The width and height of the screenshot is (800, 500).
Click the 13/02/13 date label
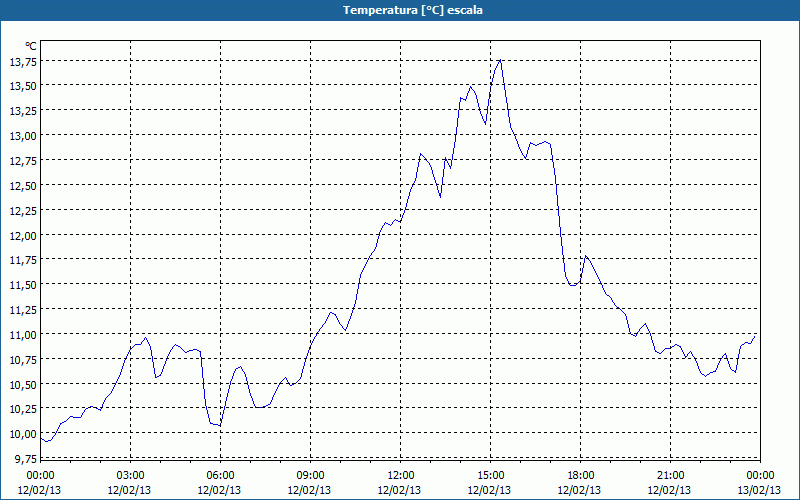point(760,491)
